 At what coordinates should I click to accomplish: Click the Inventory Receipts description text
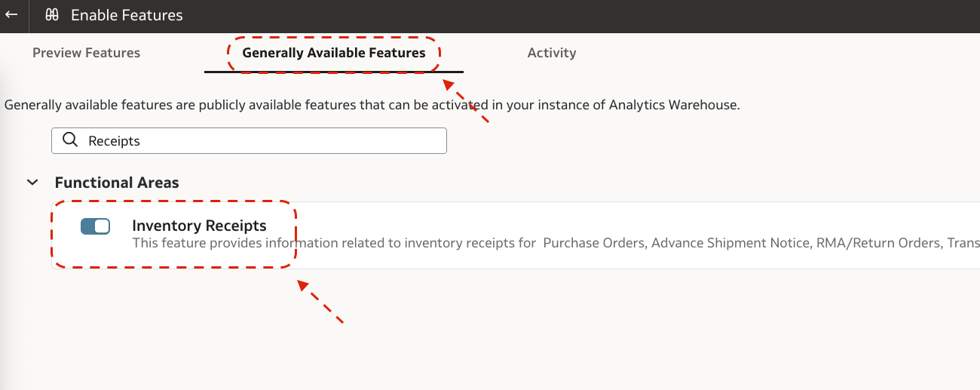point(556,243)
